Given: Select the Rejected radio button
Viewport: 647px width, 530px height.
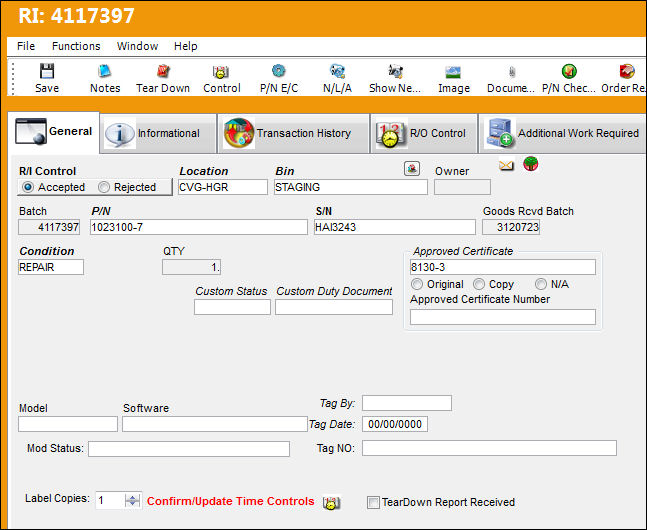Looking at the screenshot, I should point(104,187).
